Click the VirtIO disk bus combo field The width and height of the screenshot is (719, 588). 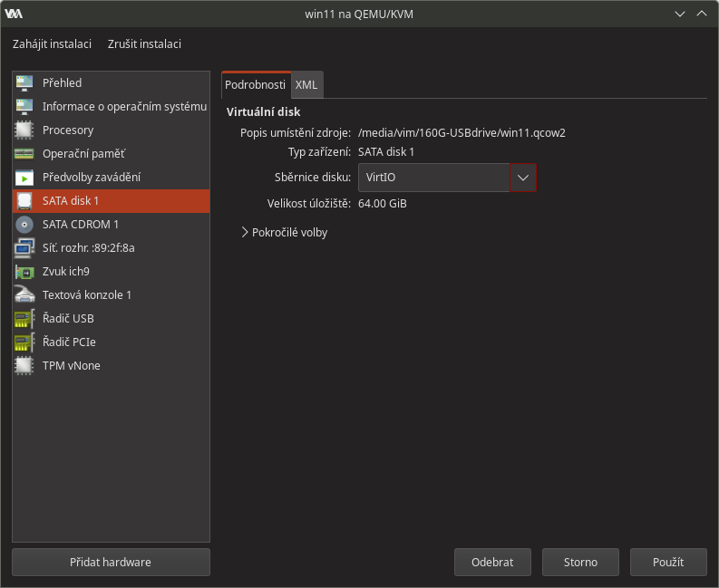[x=433, y=178]
